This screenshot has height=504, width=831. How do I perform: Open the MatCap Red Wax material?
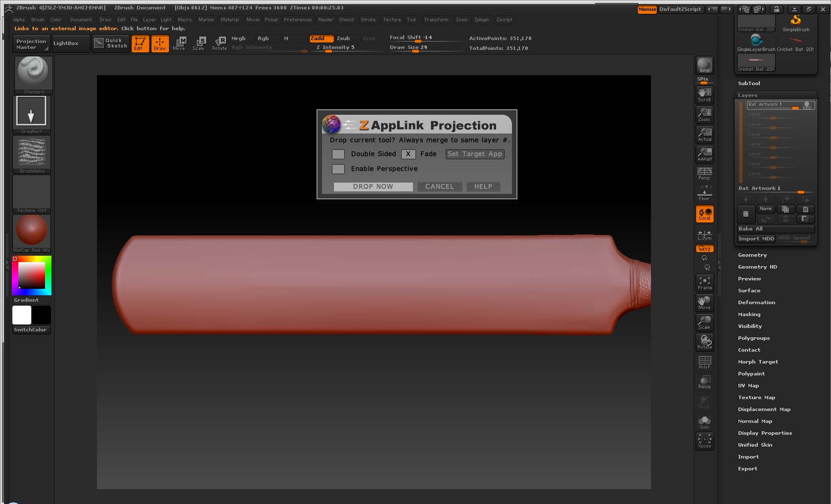(x=32, y=233)
